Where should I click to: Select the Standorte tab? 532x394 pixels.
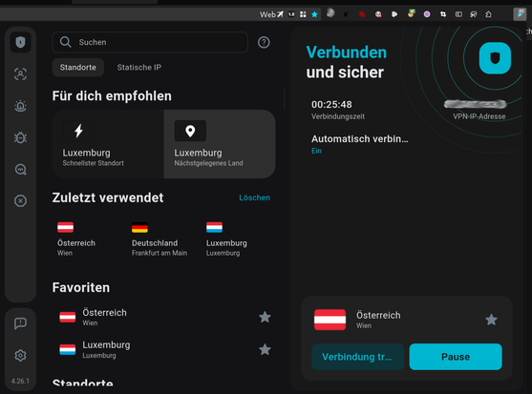coord(78,68)
